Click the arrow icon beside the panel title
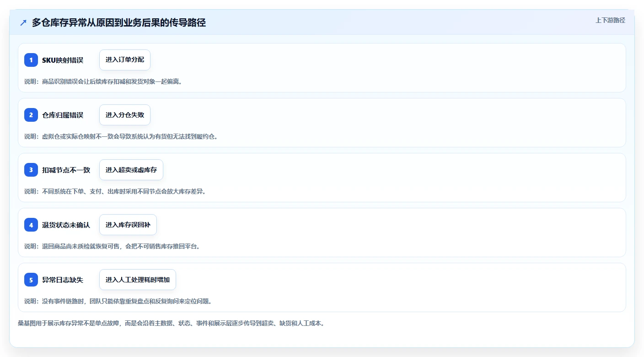 click(23, 23)
